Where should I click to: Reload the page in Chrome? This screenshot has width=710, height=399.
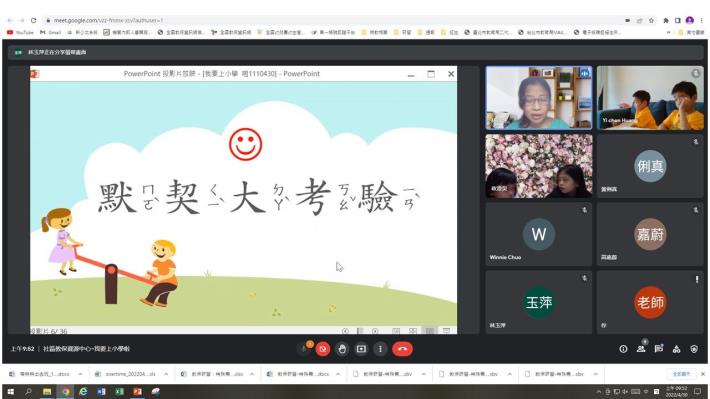click(x=34, y=20)
